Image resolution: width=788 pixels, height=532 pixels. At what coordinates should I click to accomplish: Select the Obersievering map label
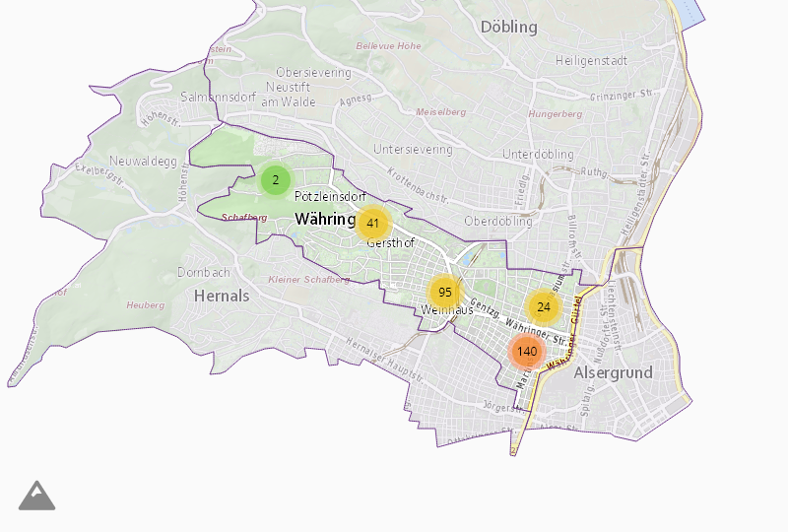coord(313,72)
